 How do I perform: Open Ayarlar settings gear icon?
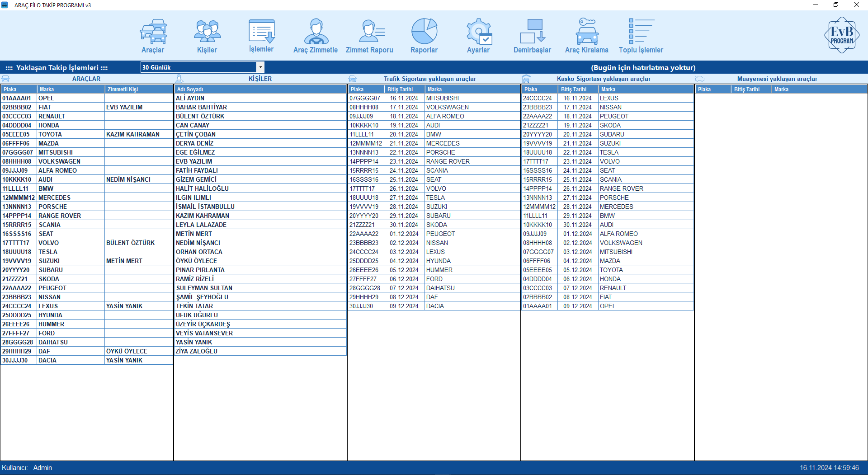click(x=478, y=36)
